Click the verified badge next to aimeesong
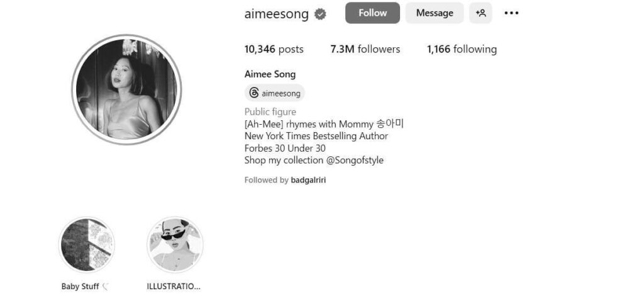Screen dimensions: 644x308 (x=320, y=14)
